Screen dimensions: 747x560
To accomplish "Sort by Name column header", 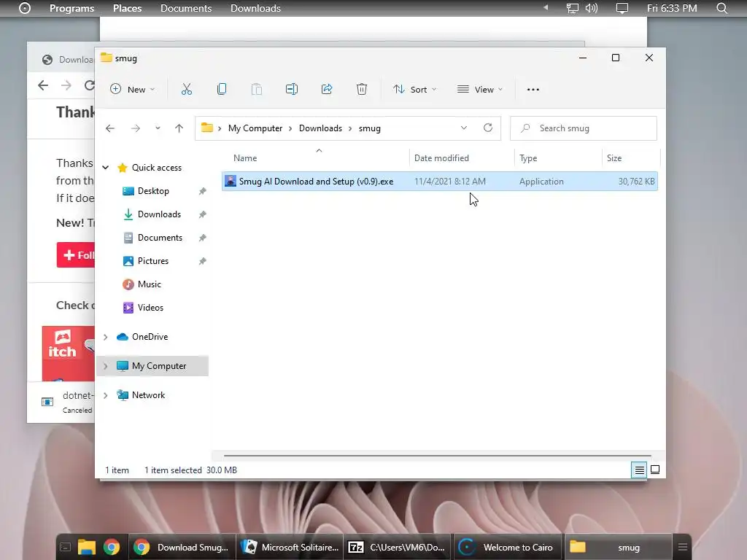I will point(245,158).
